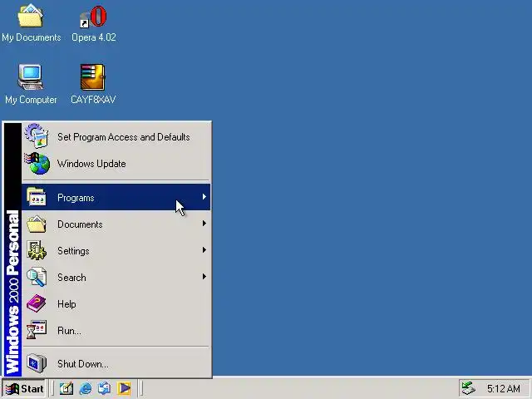Launch Outlook Express from Quick Launch
The height and width of the screenshot is (399, 532).
(104, 388)
